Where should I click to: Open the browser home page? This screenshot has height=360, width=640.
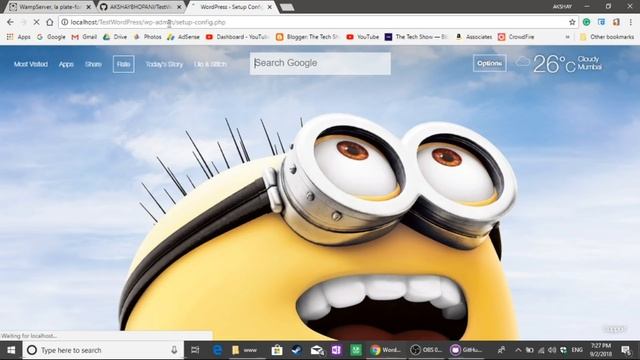[x=49, y=22]
